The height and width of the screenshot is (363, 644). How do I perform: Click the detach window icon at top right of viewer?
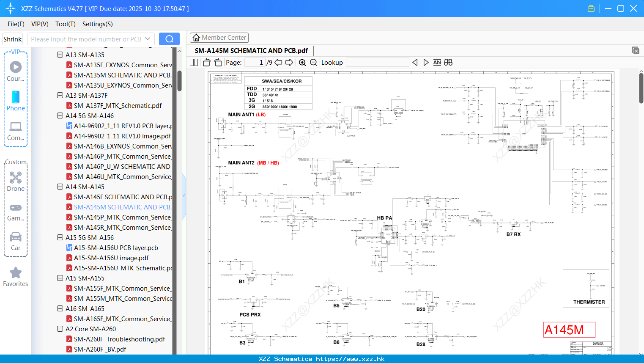(636, 50)
